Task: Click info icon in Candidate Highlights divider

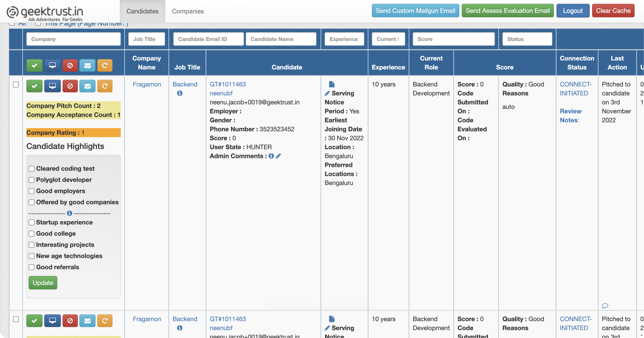Action: [x=70, y=213]
